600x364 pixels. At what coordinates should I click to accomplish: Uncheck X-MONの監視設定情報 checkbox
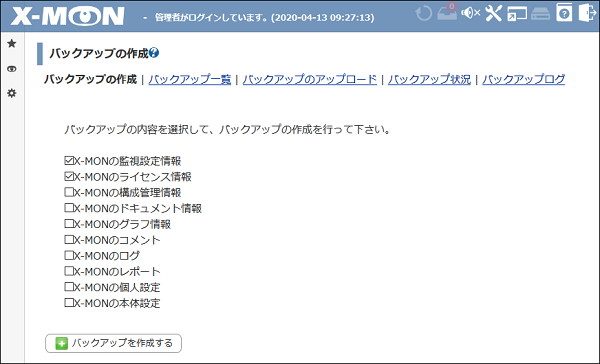click(69, 160)
